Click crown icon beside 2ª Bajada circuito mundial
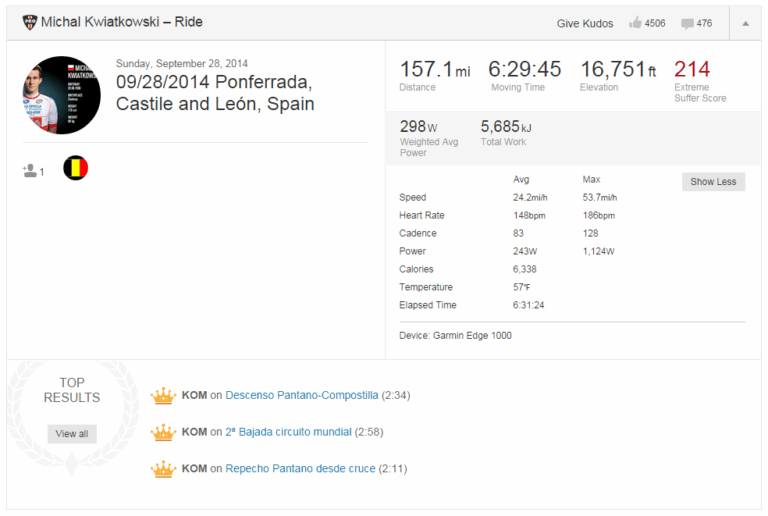This screenshot has width=768, height=516. (162, 432)
